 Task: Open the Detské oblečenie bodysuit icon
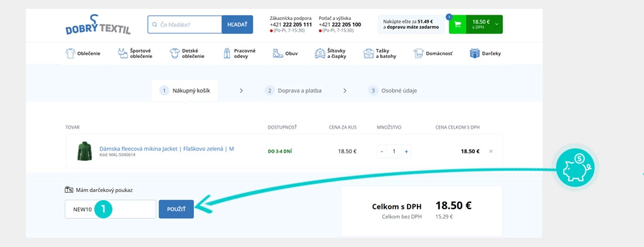(174, 53)
